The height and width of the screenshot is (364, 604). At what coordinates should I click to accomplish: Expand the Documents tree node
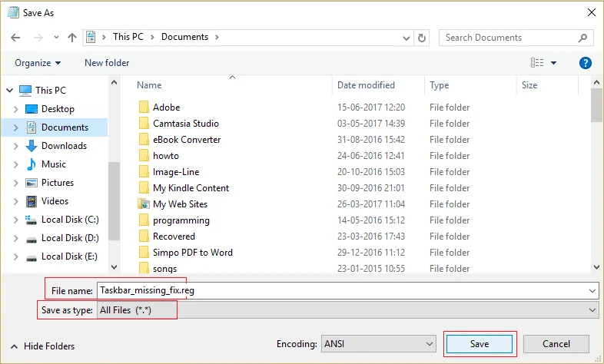[16, 127]
